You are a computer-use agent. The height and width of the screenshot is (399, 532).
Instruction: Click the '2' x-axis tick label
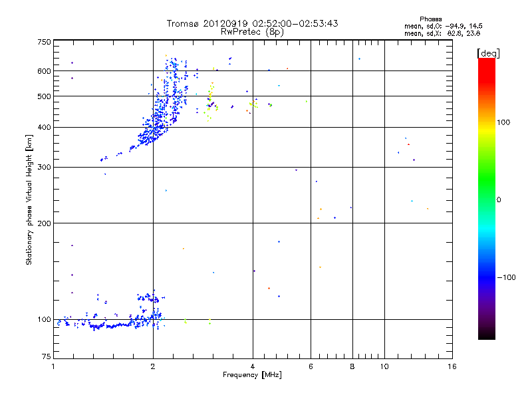[153, 366]
